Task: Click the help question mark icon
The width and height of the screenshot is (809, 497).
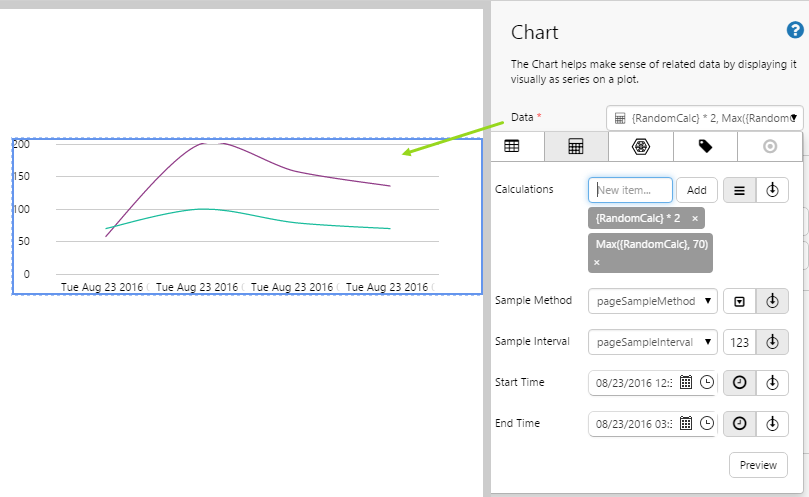Action: pyautogui.click(x=795, y=30)
